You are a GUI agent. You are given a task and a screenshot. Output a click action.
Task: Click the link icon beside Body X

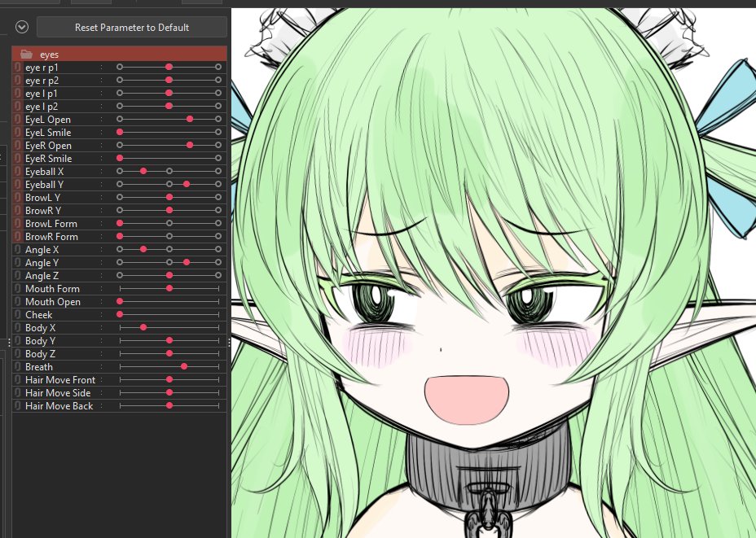click(x=18, y=327)
